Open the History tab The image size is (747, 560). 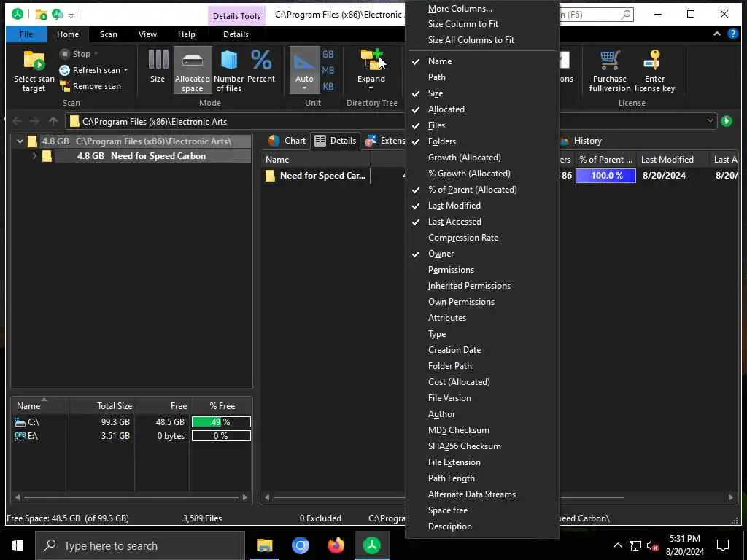581,141
